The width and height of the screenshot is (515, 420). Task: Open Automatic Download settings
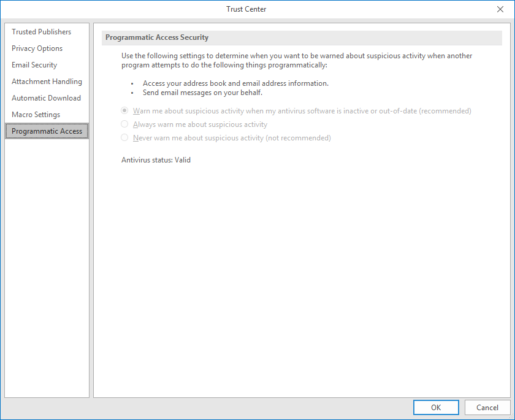coord(47,98)
